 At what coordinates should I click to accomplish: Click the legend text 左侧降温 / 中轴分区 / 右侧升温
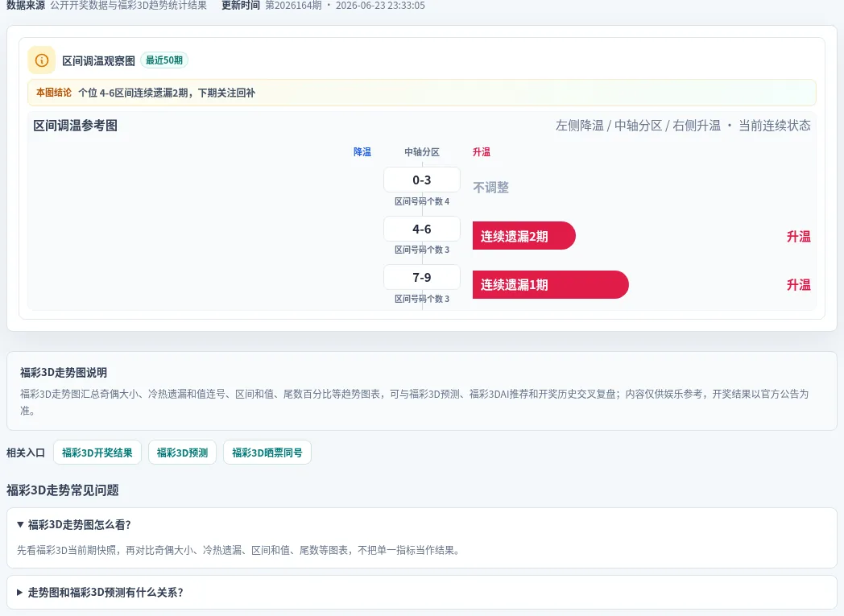point(638,126)
